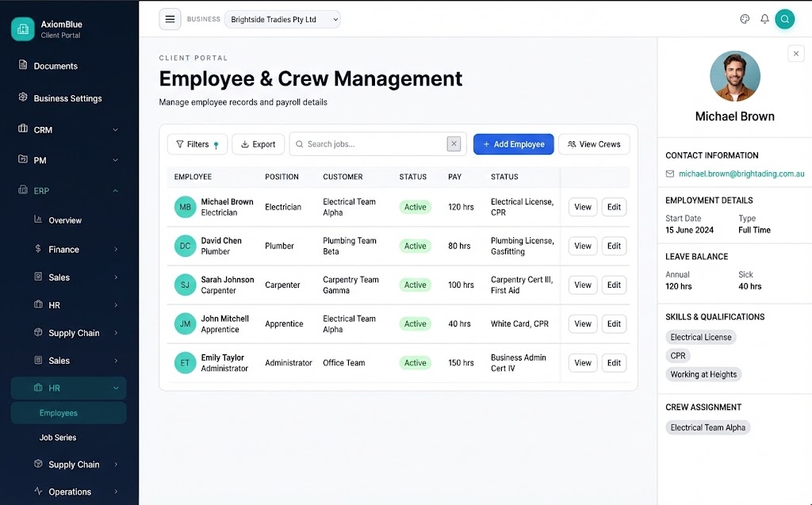
Task: Click View for Sarah Johnson's record
Action: [582, 285]
